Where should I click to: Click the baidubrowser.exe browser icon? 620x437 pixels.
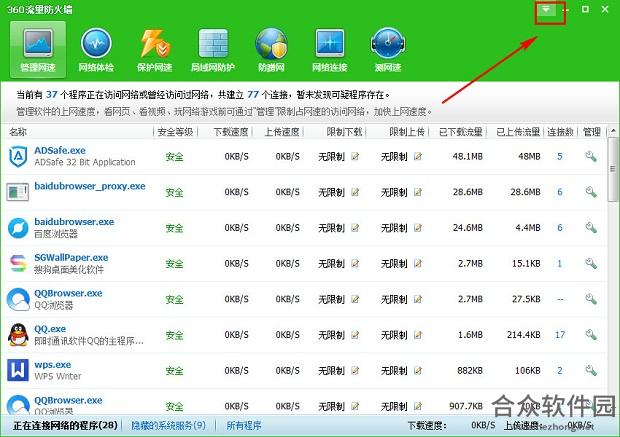click(18, 228)
